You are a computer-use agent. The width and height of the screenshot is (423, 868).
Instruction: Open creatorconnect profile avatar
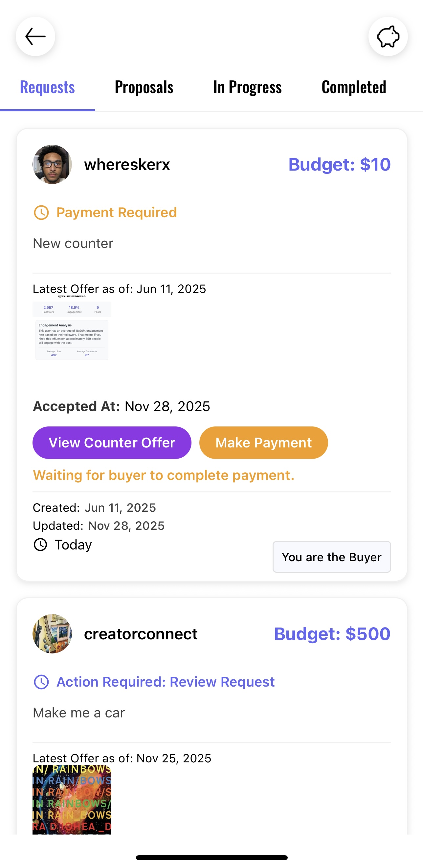click(x=52, y=634)
